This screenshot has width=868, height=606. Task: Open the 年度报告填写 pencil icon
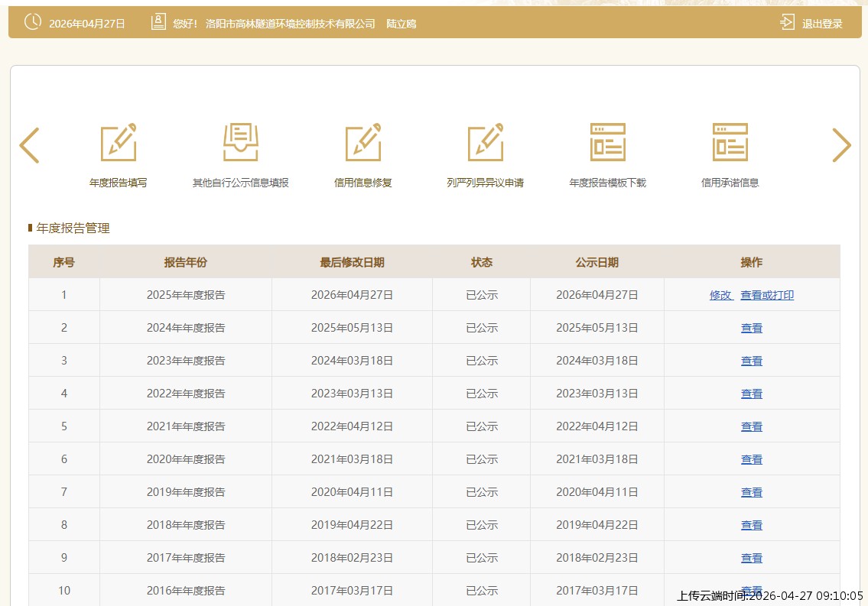[119, 142]
